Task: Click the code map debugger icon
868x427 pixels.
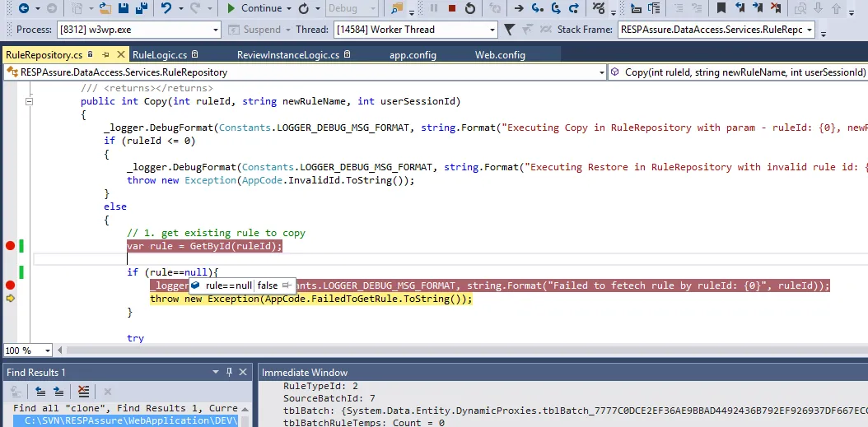Action: pos(599,8)
